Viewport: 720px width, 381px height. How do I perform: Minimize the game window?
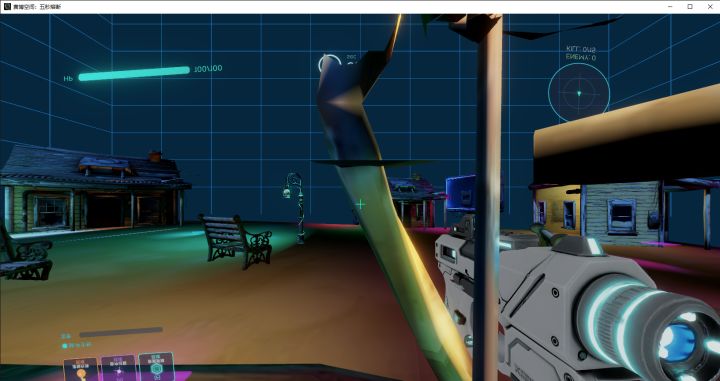[x=671, y=7]
